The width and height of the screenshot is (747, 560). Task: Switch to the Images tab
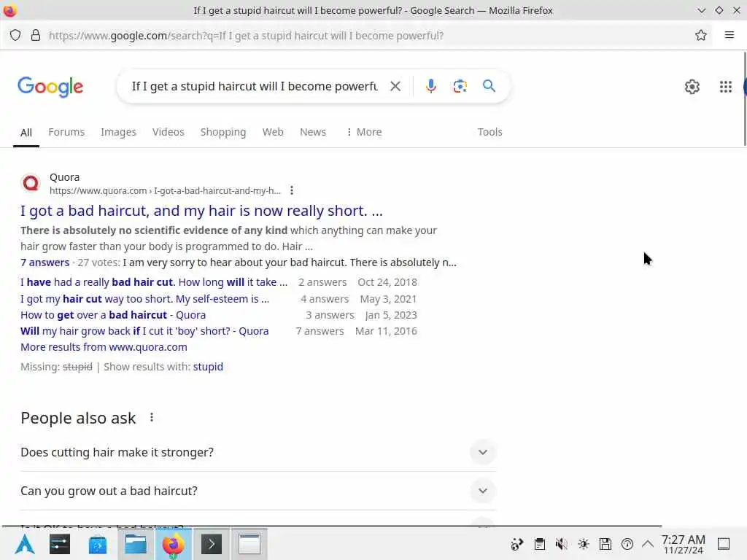click(x=118, y=132)
